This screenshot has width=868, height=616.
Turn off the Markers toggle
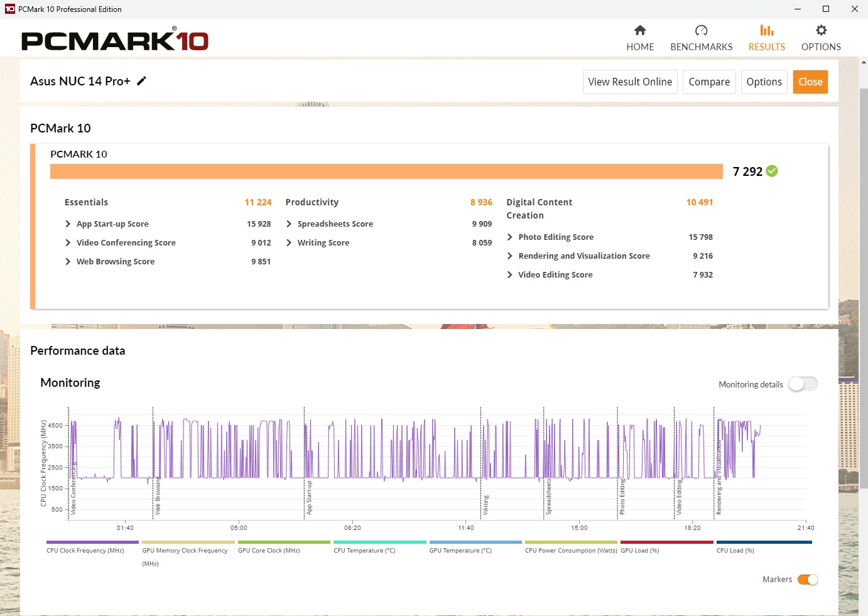pyautogui.click(x=807, y=580)
